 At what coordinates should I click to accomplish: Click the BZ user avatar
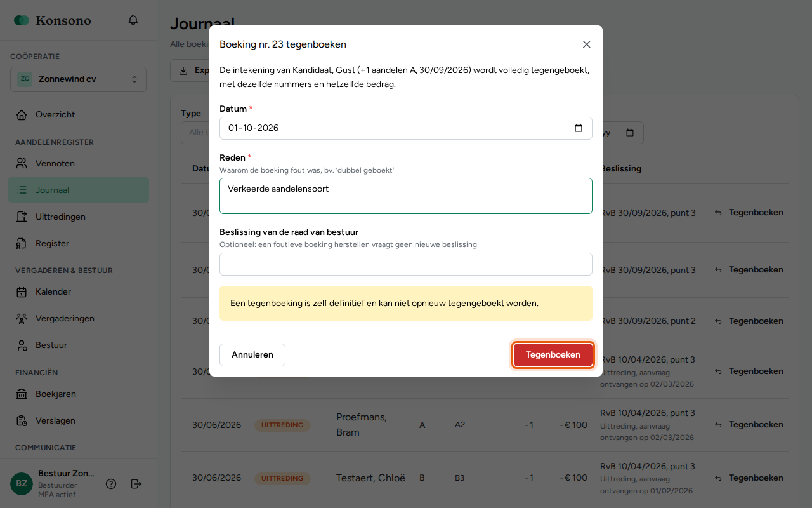22,484
